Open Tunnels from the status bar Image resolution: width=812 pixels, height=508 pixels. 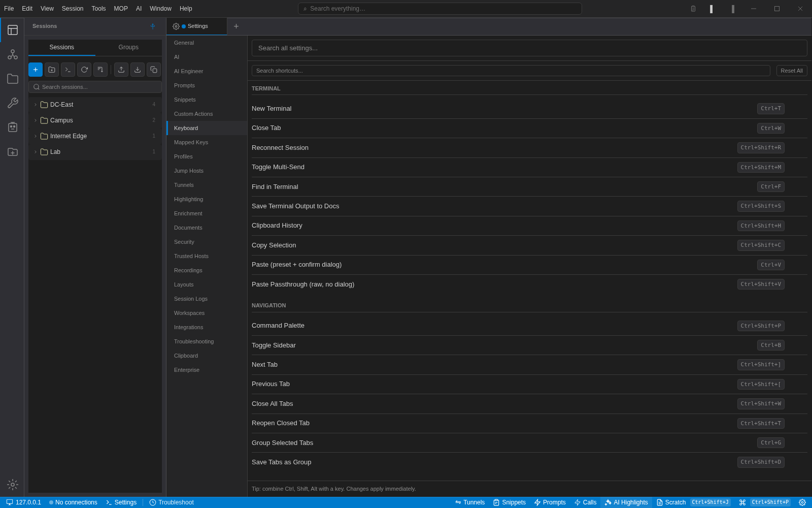(470, 502)
